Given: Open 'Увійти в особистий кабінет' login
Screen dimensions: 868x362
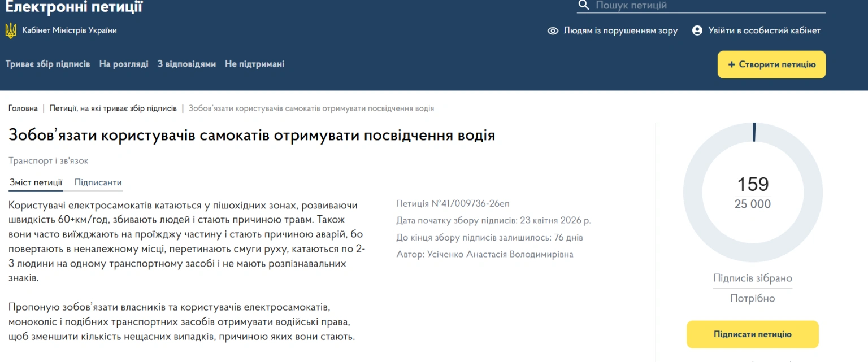Looking at the screenshot, I should [765, 30].
